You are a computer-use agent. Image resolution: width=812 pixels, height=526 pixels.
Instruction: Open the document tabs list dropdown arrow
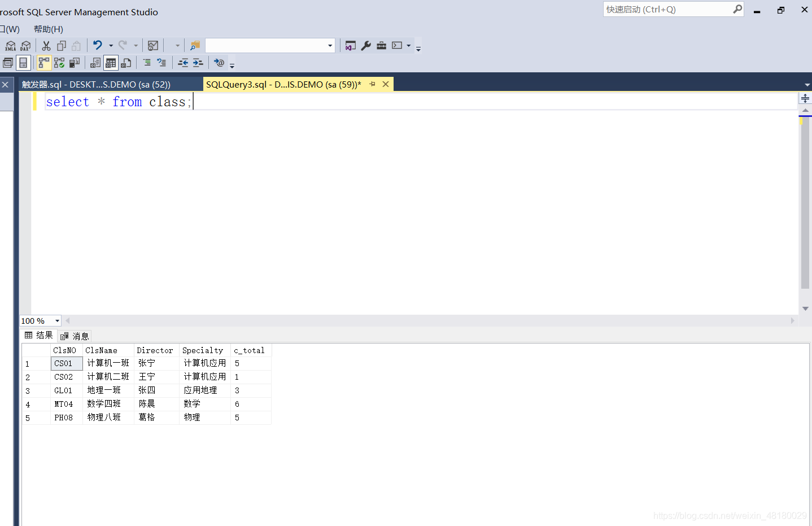807,85
